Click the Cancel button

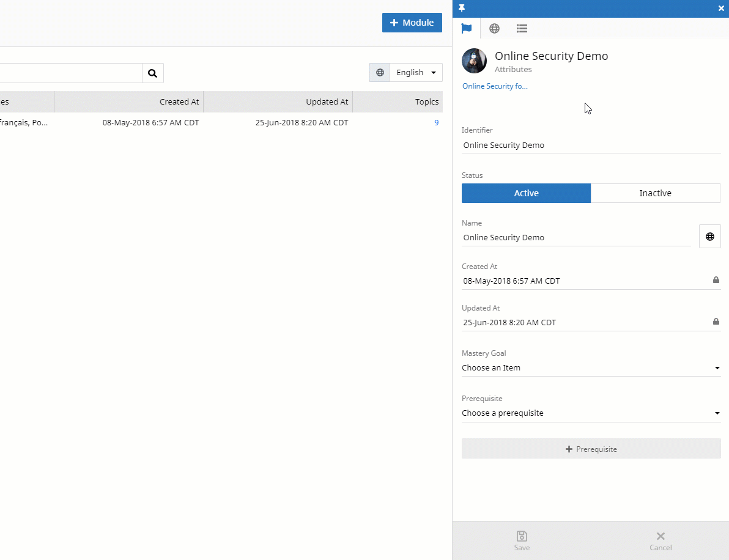point(661,541)
